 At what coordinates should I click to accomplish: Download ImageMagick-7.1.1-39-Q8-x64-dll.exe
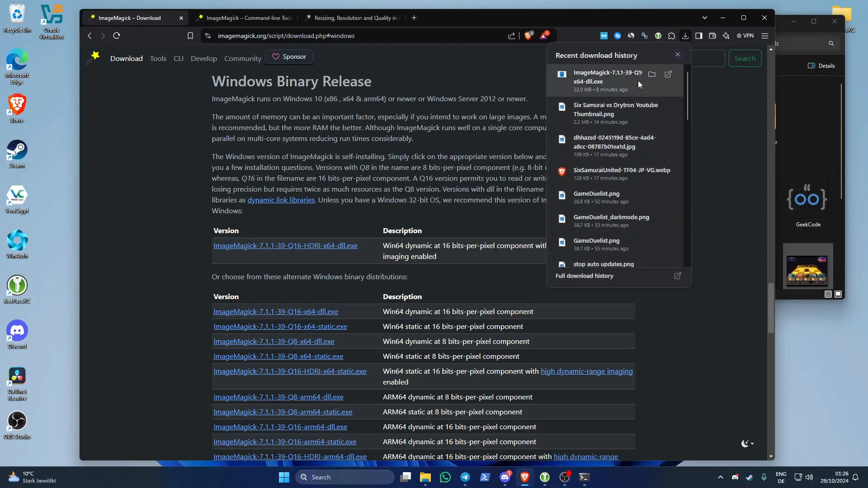274,341
